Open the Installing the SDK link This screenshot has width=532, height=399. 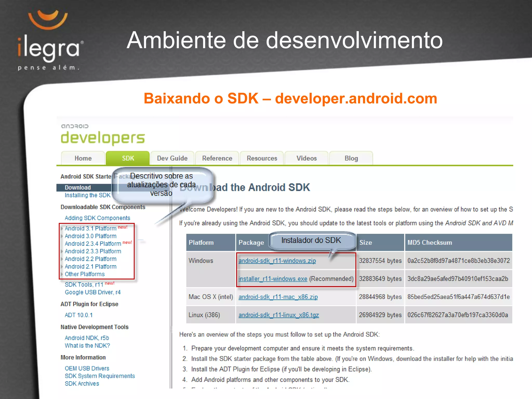coord(88,195)
